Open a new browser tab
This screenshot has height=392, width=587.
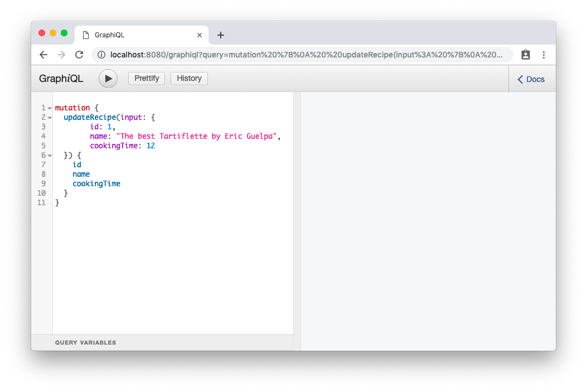(x=220, y=35)
